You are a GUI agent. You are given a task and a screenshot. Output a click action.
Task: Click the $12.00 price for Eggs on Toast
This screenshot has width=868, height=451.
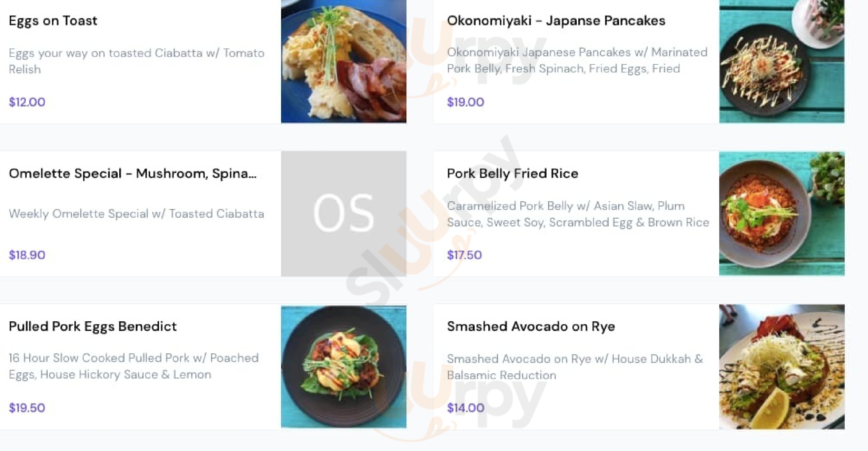pyautogui.click(x=27, y=102)
